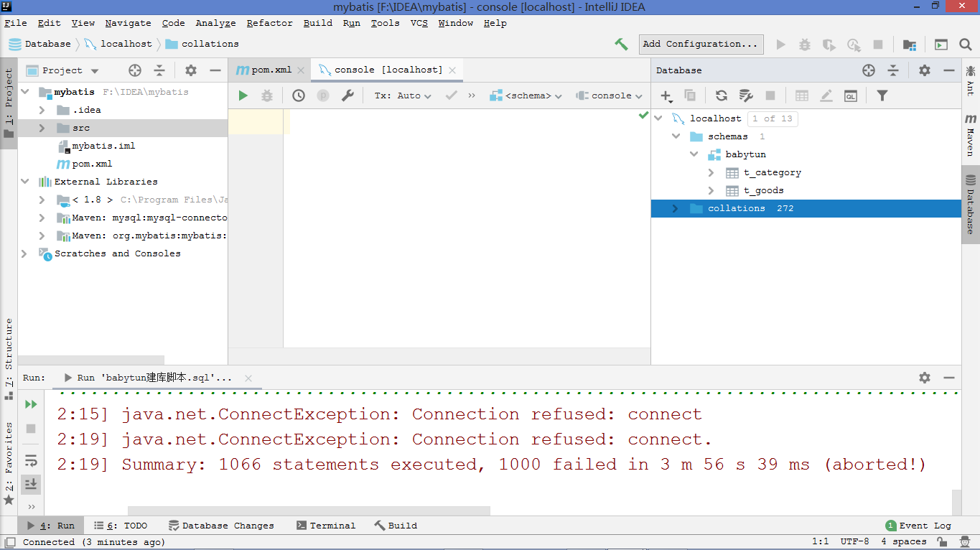
Task: Open the 6: TODO tool window
Action: point(121,526)
